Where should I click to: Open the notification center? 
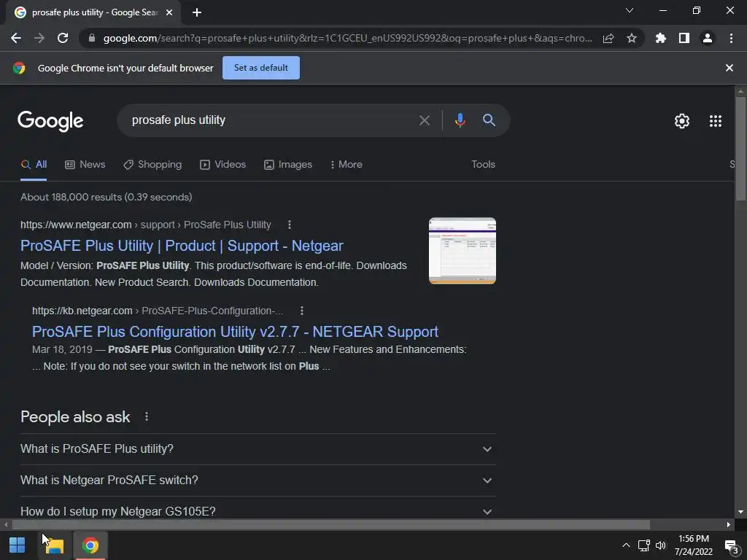pos(731,546)
